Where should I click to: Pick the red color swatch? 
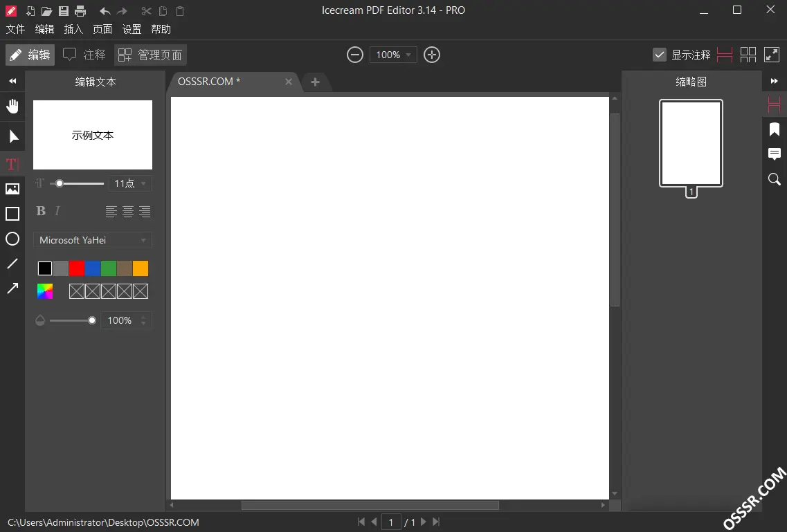[x=76, y=268]
